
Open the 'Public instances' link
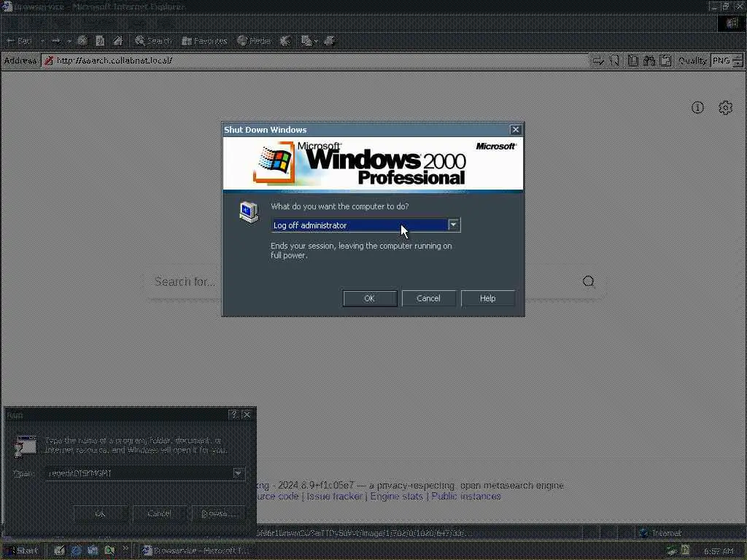pos(466,496)
